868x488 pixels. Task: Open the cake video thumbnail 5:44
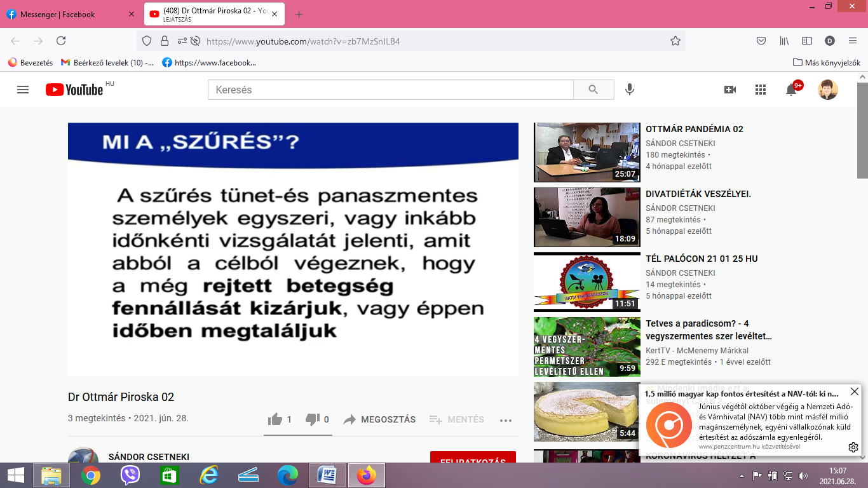tap(586, 412)
